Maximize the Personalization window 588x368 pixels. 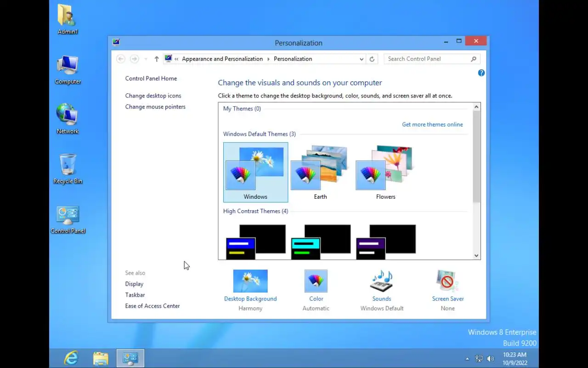coord(458,41)
